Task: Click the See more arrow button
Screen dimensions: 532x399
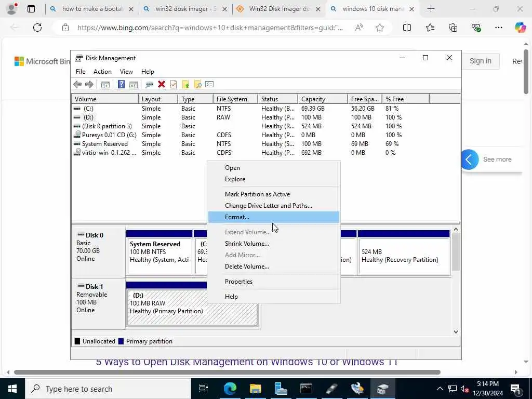Action: point(470,159)
